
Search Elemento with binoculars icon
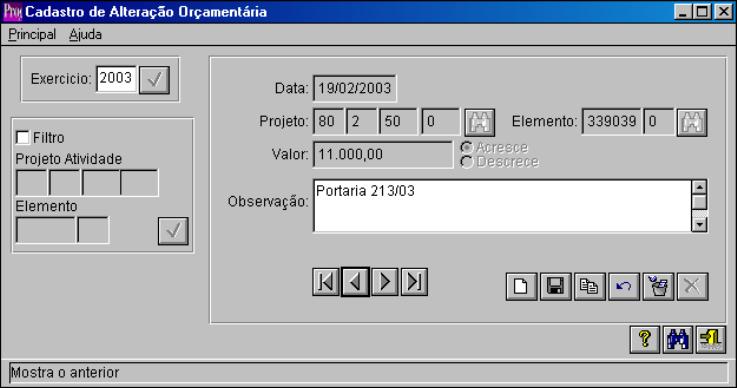click(692, 123)
